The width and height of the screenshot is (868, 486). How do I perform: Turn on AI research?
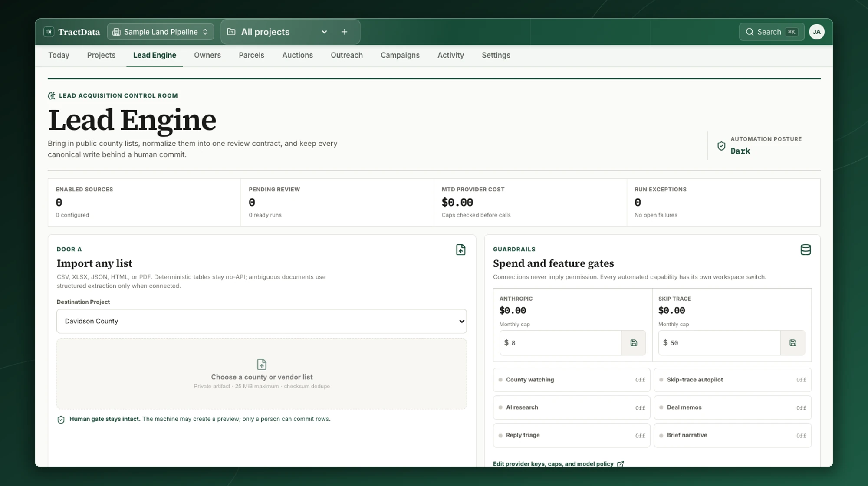(x=572, y=407)
